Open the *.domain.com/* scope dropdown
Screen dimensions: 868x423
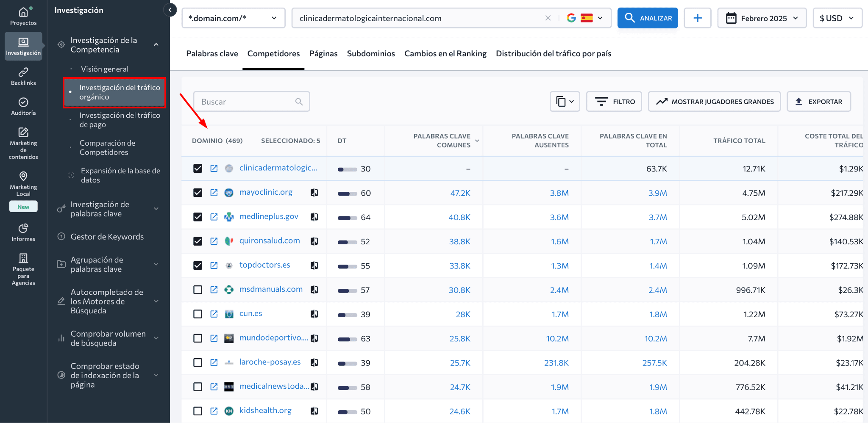pyautogui.click(x=234, y=18)
